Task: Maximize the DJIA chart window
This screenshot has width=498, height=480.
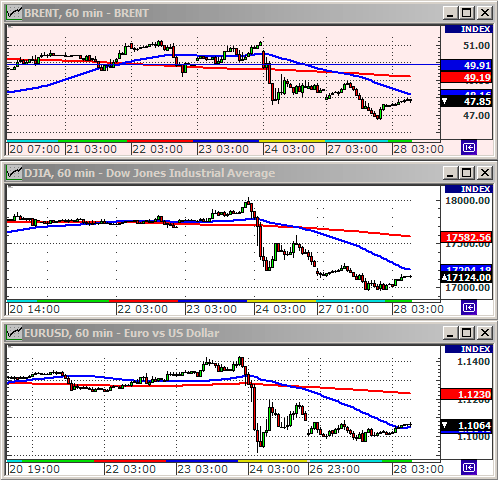Action: [x=467, y=173]
